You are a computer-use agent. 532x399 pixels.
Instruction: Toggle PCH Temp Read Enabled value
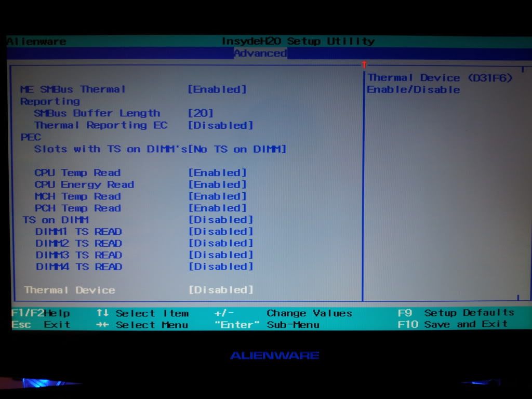click(217, 208)
